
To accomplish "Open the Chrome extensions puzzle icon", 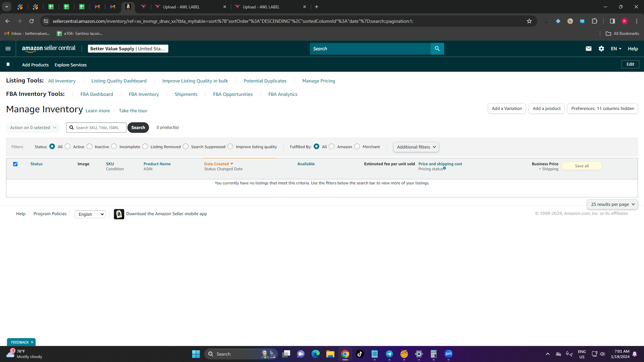I will pos(594,21).
